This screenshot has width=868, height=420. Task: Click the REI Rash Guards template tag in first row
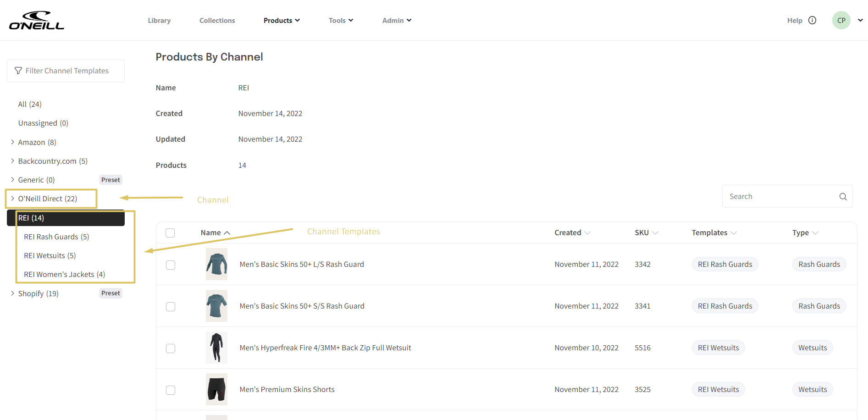tap(724, 264)
